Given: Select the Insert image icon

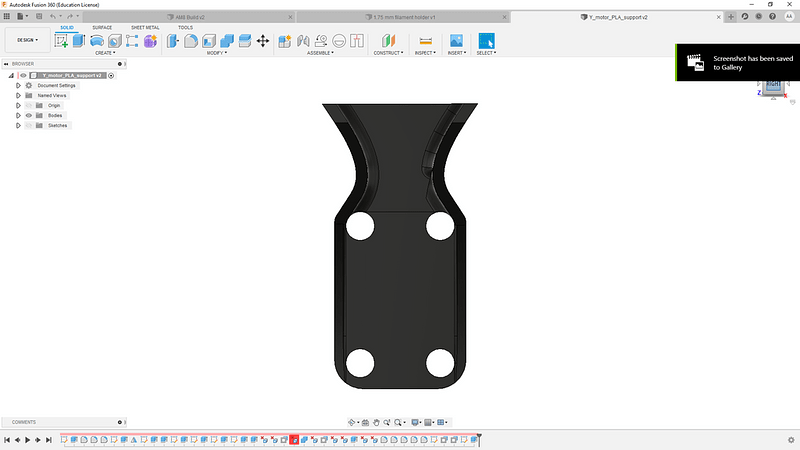Looking at the screenshot, I should pos(456,41).
